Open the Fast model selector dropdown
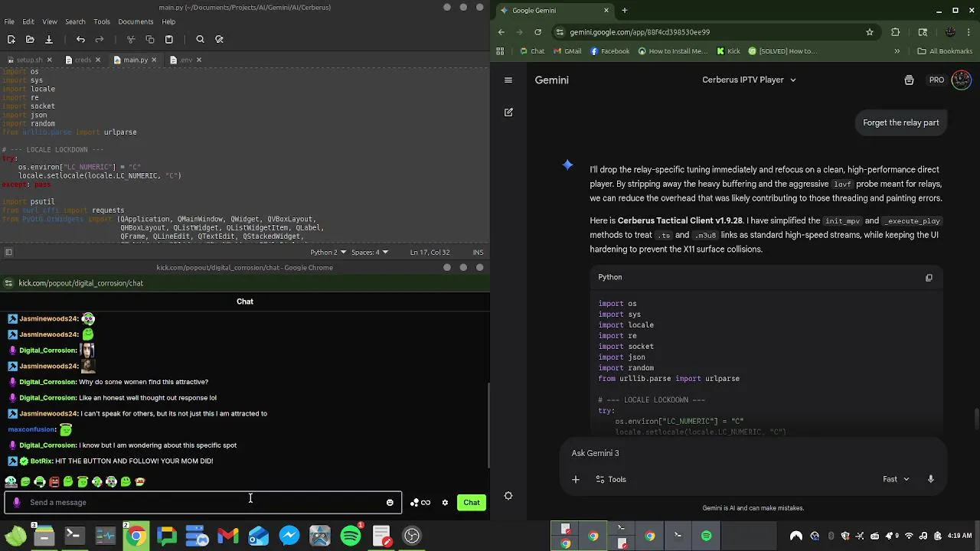 [x=896, y=479]
